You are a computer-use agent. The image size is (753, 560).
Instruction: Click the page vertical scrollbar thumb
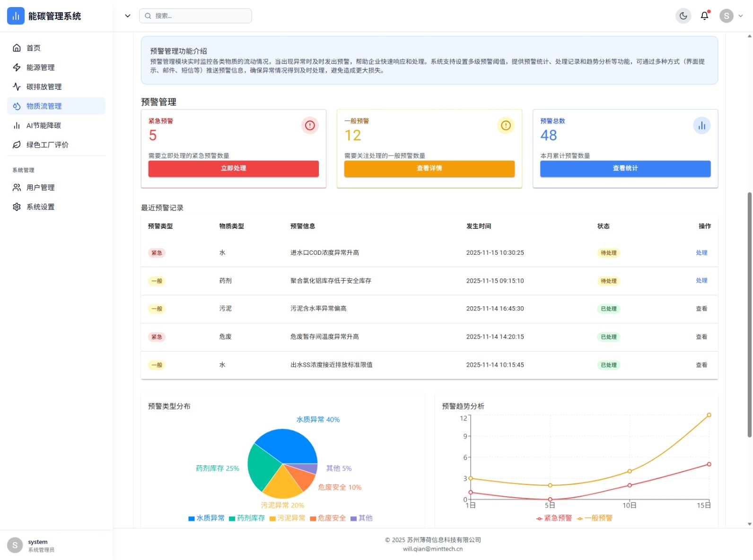750,315
